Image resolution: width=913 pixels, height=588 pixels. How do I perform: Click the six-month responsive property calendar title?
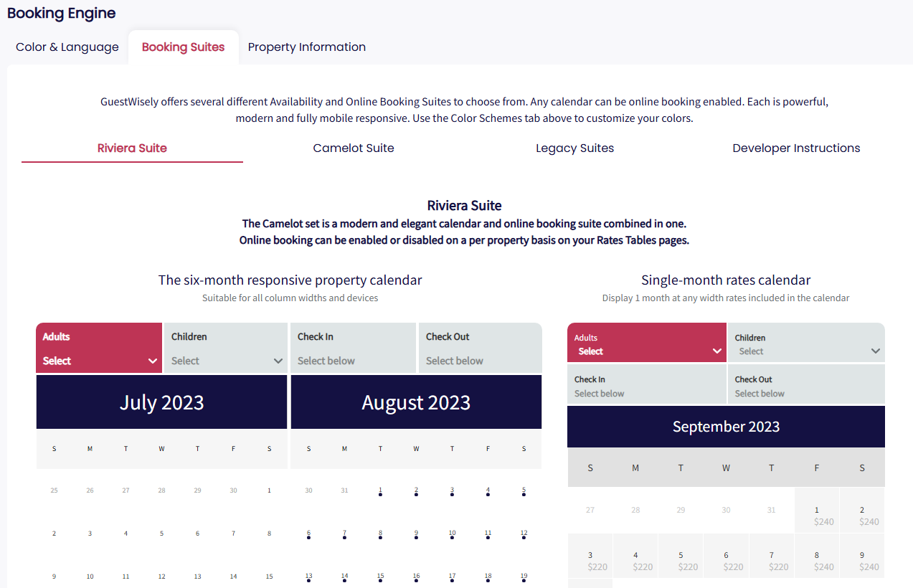(x=290, y=280)
